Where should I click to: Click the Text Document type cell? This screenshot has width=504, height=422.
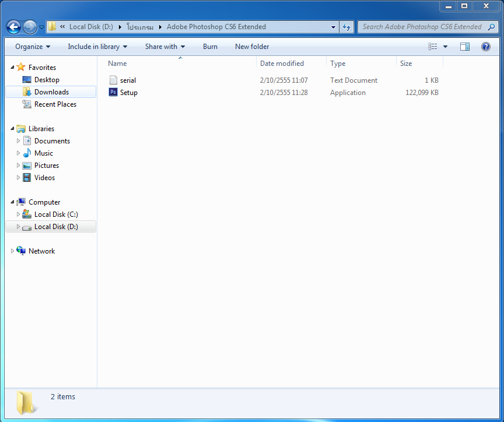click(353, 80)
